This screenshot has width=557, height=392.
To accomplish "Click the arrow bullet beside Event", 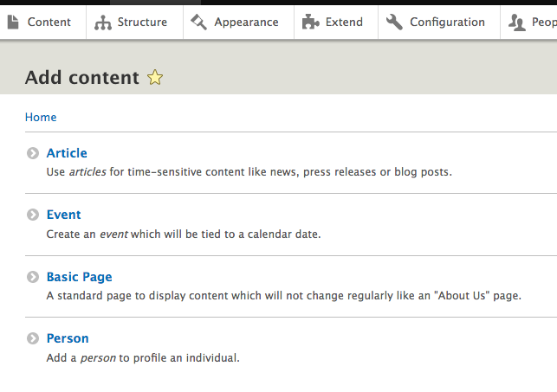I will click(33, 215).
